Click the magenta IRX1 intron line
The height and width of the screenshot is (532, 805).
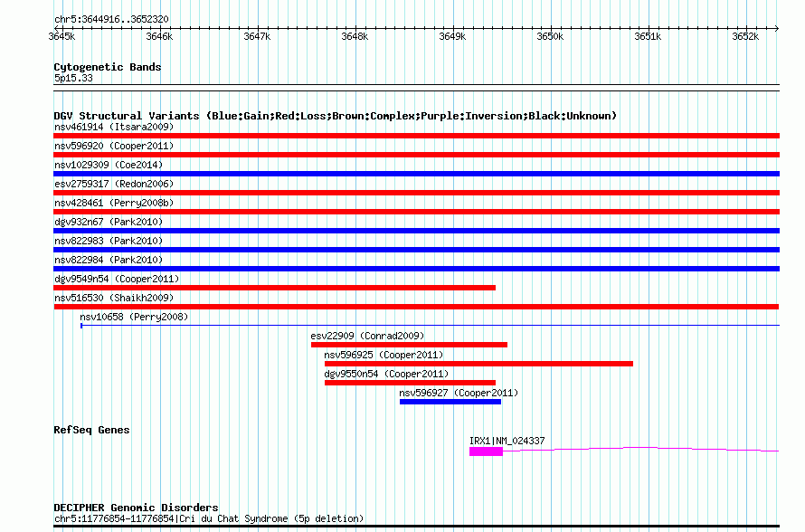pyautogui.click(x=640, y=450)
